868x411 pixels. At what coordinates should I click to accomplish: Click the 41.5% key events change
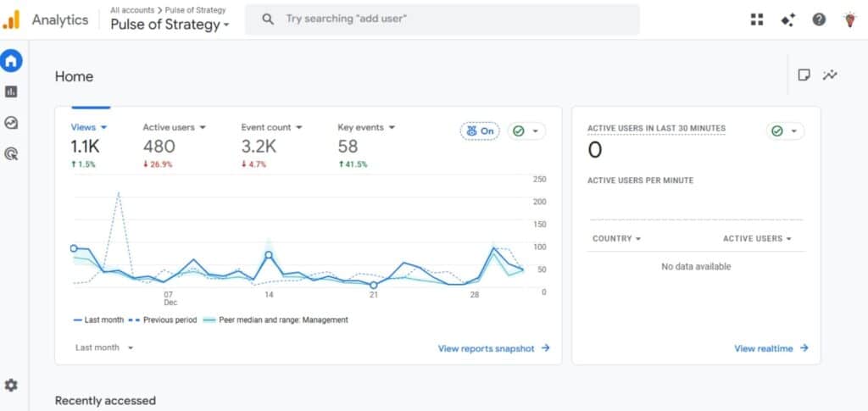(355, 164)
